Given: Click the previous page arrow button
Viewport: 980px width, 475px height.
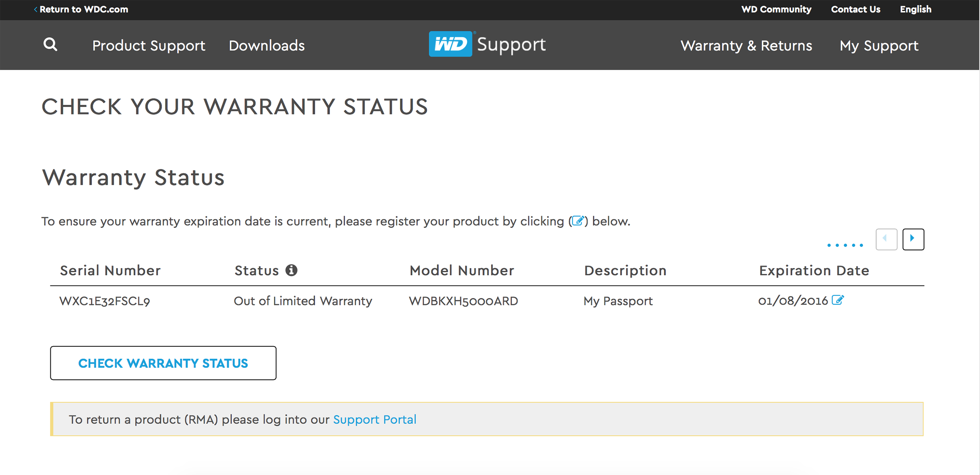Looking at the screenshot, I should click(x=886, y=239).
